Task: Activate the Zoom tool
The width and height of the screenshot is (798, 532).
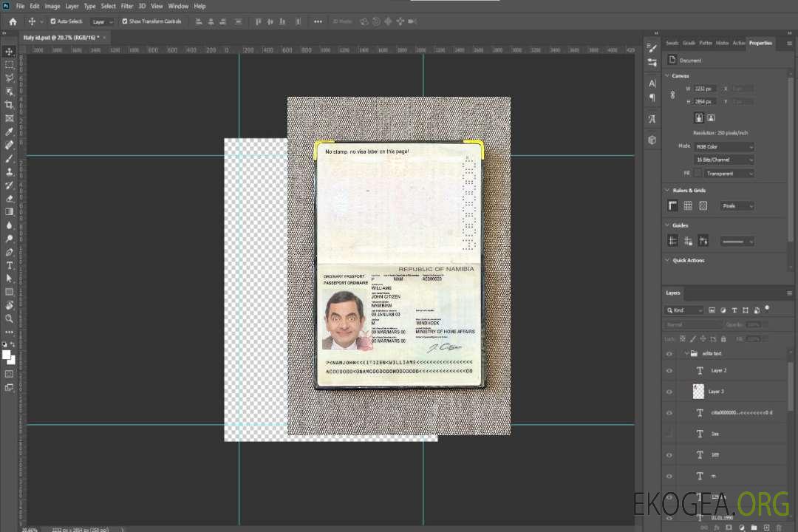Action: coord(9,318)
